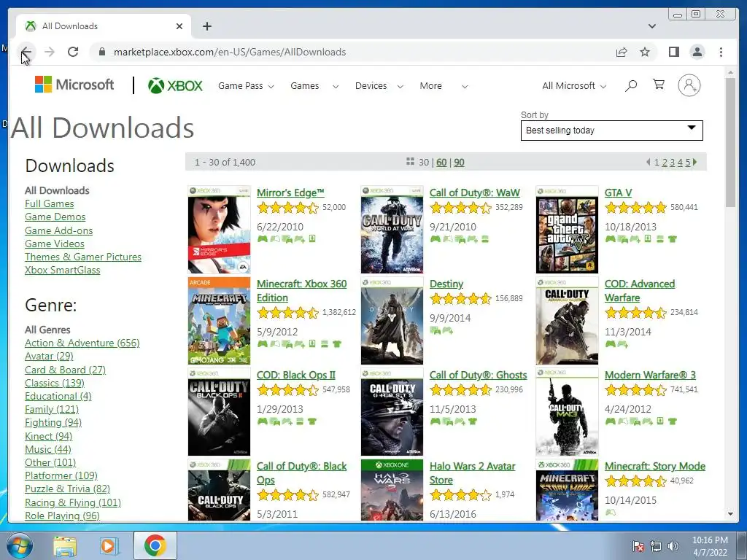Open Minecraft: Xbox 360 Edition link
This screenshot has height=560, width=747.
[x=301, y=290]
